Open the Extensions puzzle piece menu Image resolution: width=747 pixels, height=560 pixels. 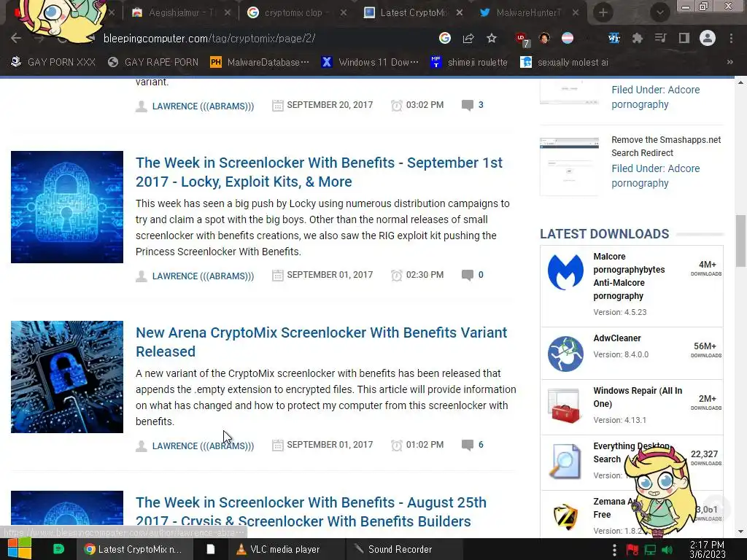638,38
